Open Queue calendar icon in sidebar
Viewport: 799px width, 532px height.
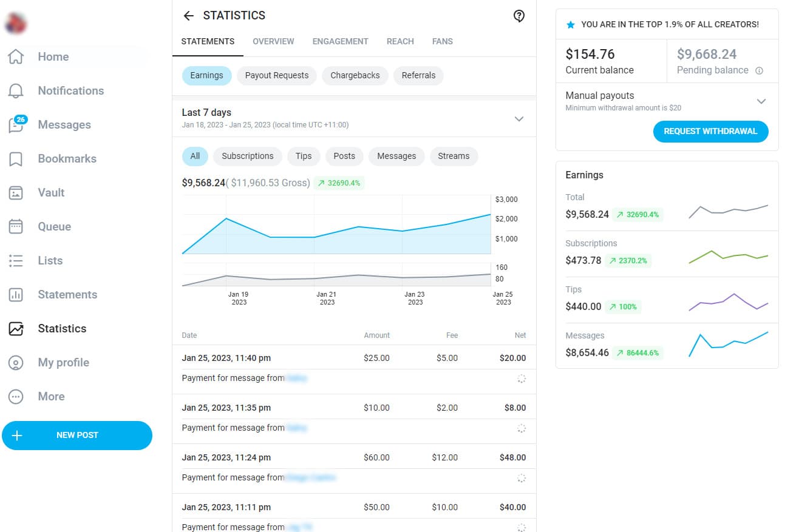[x=16, y=227]
